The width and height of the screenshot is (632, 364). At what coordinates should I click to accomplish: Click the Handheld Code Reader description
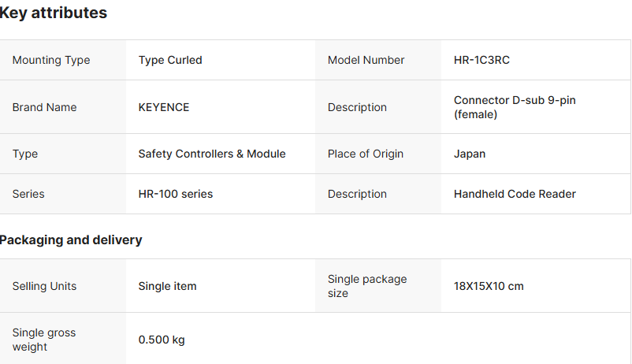click(x=515, y=194)
